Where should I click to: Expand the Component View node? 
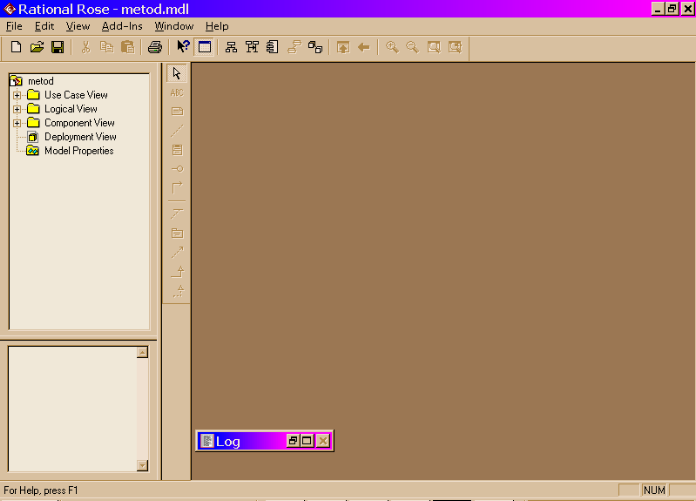17,123
